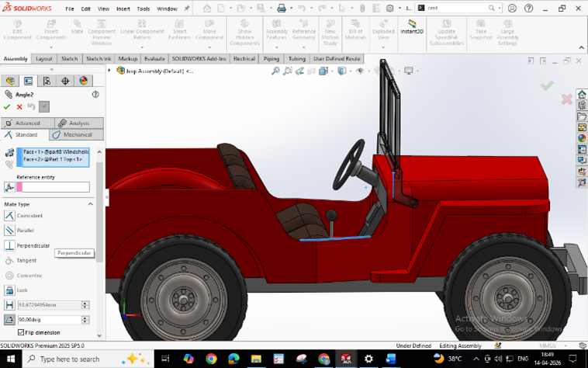This screenshot has height=368, width=588.
Task: Open the DimXpertManager crosshair tab
Action: (65, 81)
